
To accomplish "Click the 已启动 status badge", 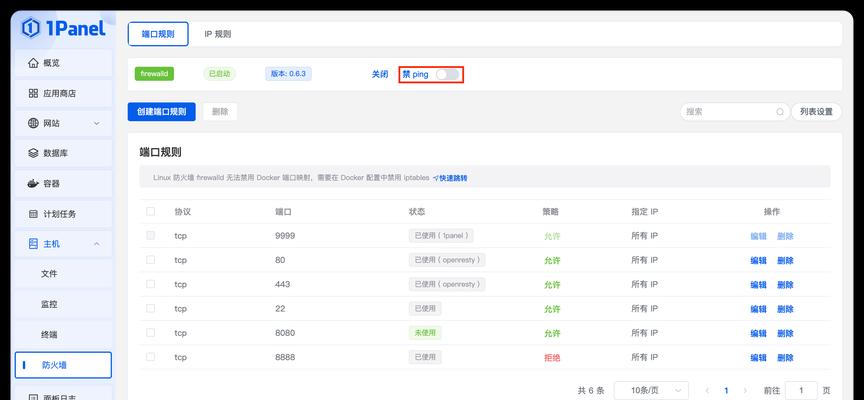I will click(219, 74).
